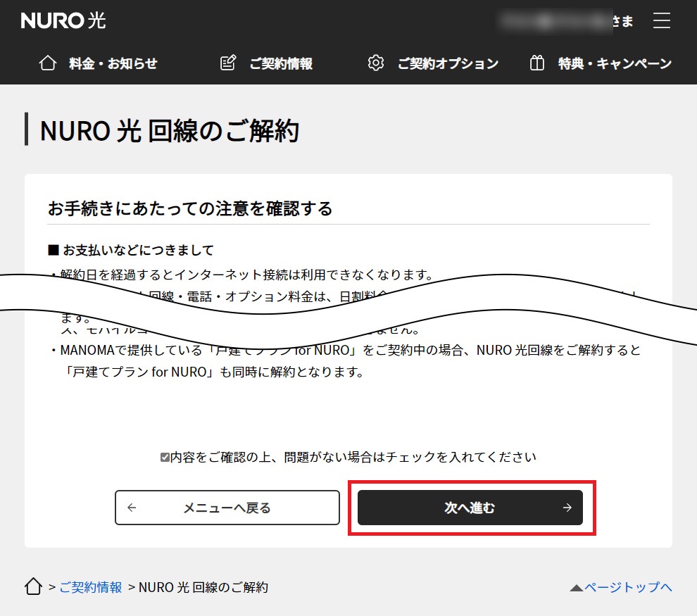Click the 戸建てプラン for NURO notice line

coord(214,372)
